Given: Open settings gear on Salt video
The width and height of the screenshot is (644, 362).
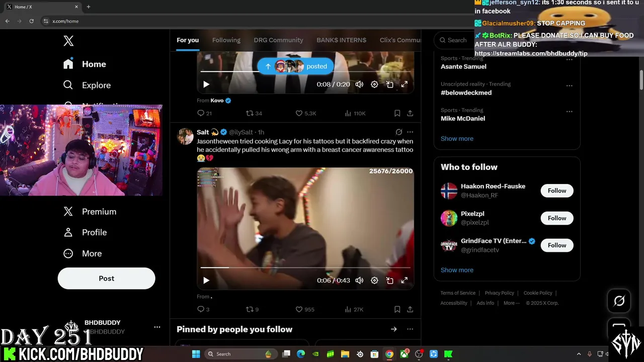Looking at the screenshot, I should point(374,281).
